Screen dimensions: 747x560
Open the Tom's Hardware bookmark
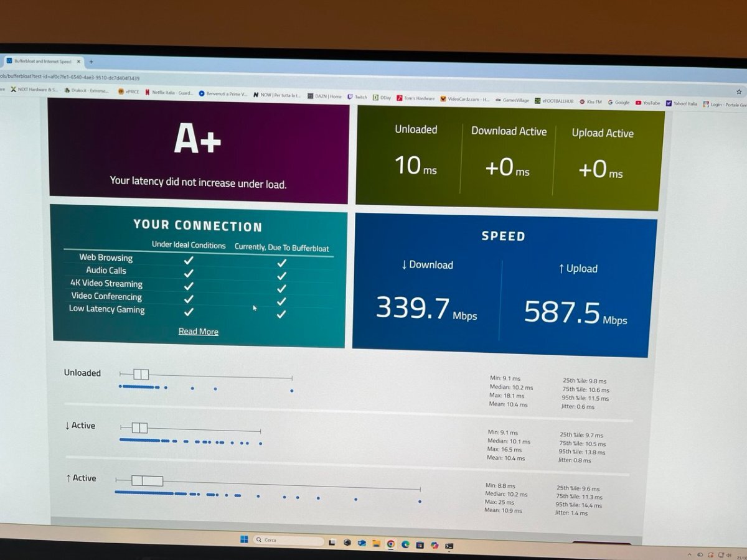415,98
